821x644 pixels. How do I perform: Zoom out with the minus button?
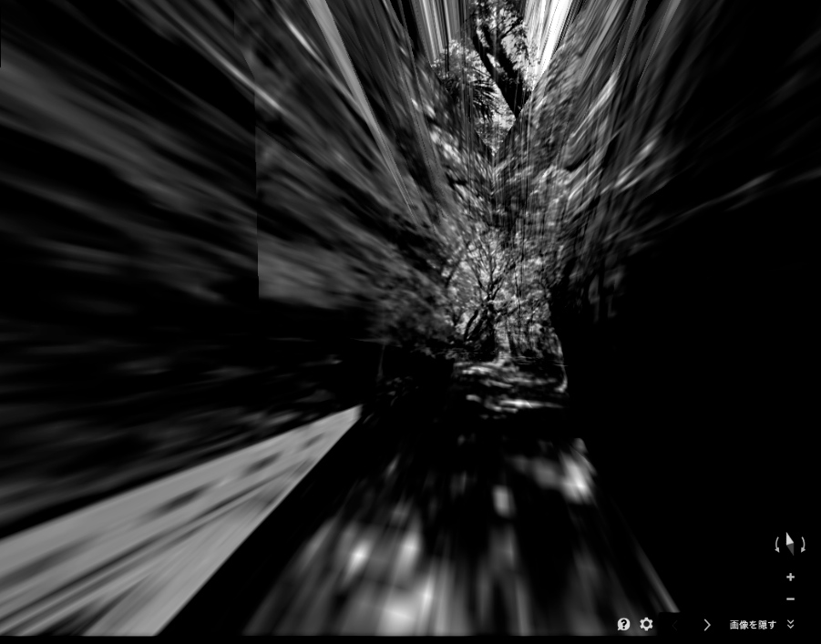click(790, 598)
